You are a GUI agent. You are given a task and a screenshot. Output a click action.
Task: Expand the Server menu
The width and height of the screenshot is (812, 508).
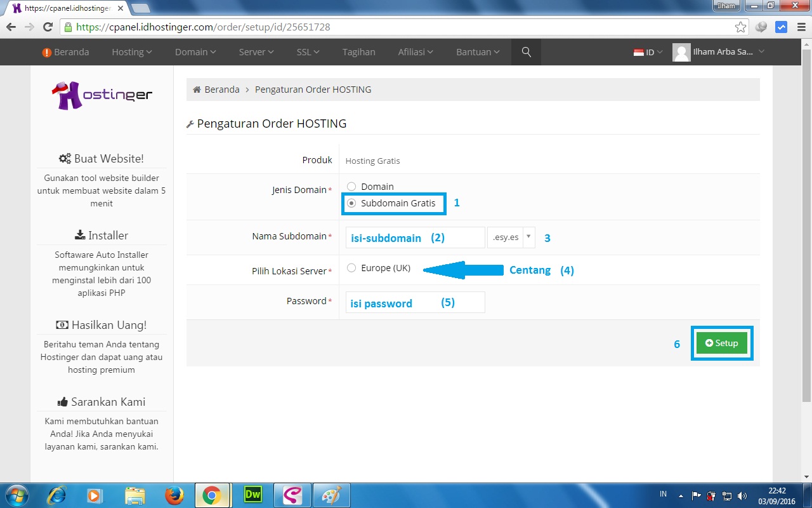coord(256,52)
